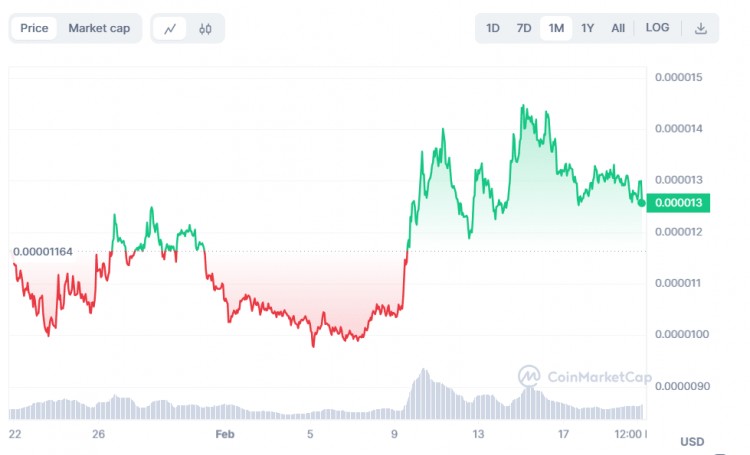
Task: Click the volume spike bar near Feb 10
Action: (x=423, y=392)
